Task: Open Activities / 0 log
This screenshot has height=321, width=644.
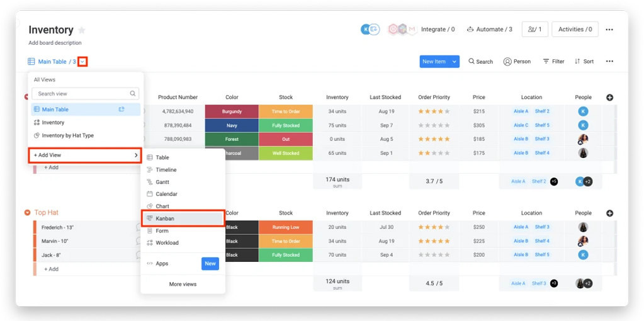Action: (x=575, y=30)
